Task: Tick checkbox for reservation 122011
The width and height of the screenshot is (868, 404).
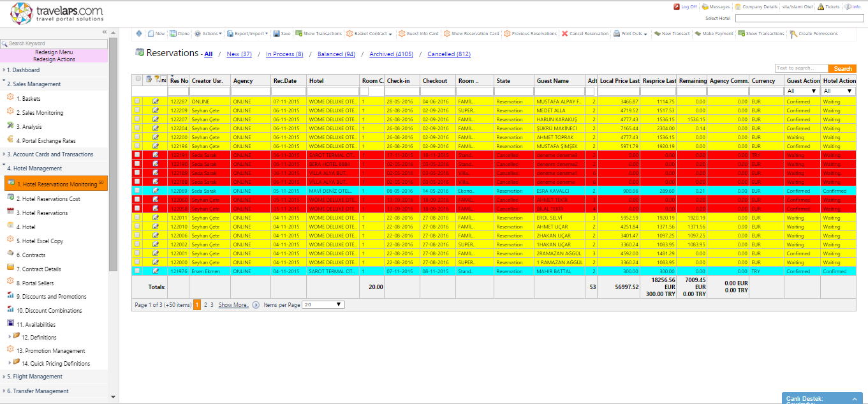Action: pyautogui.click(x=137, y=218)
